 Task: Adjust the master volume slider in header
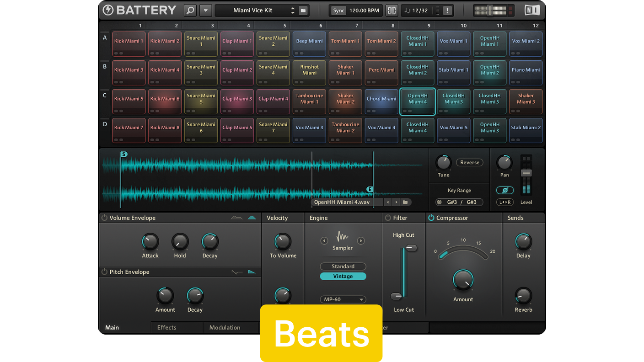point(490,10)
